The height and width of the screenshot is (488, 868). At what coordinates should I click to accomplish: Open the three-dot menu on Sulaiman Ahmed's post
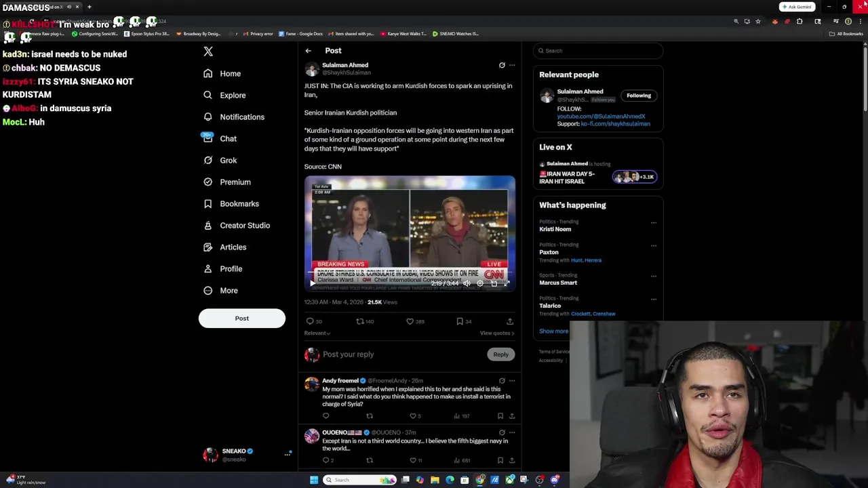[512, 65]
